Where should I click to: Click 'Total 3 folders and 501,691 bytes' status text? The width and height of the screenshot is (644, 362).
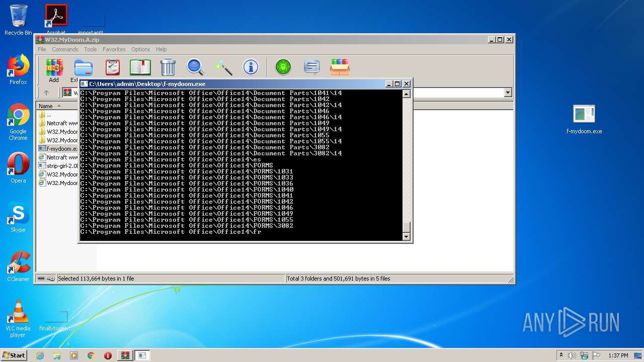click(x=339, y=279)
